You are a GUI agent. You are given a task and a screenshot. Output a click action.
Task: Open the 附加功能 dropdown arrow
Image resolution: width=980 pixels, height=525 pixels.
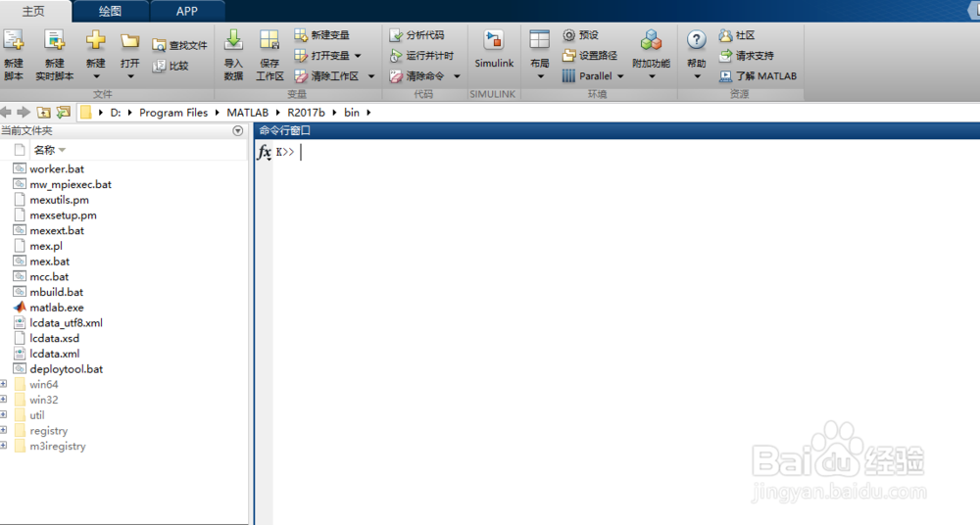(x=652, y=76)
